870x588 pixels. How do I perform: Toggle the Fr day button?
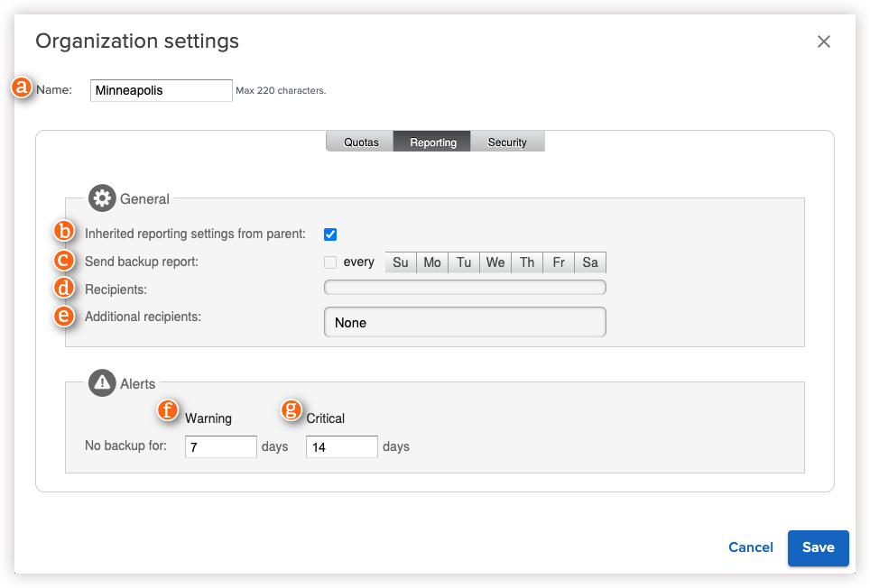pyautogui.click(x=559, y=262)
